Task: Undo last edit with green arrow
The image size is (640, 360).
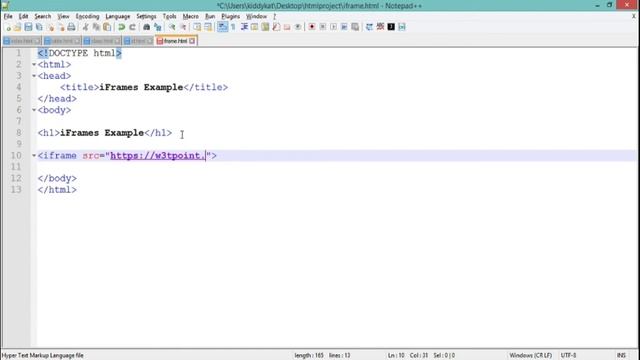Action: (x=121, y=27)
